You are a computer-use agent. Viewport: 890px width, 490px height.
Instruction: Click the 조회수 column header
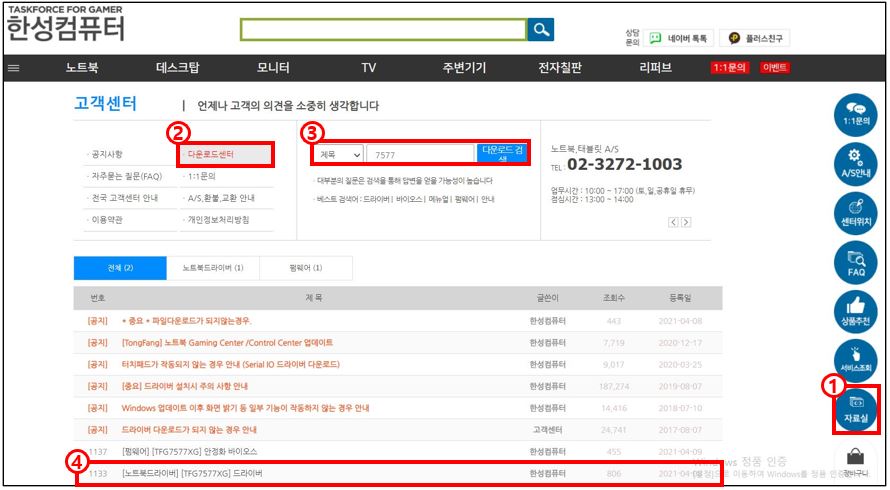pyautogui.click(x=614, y=298)
